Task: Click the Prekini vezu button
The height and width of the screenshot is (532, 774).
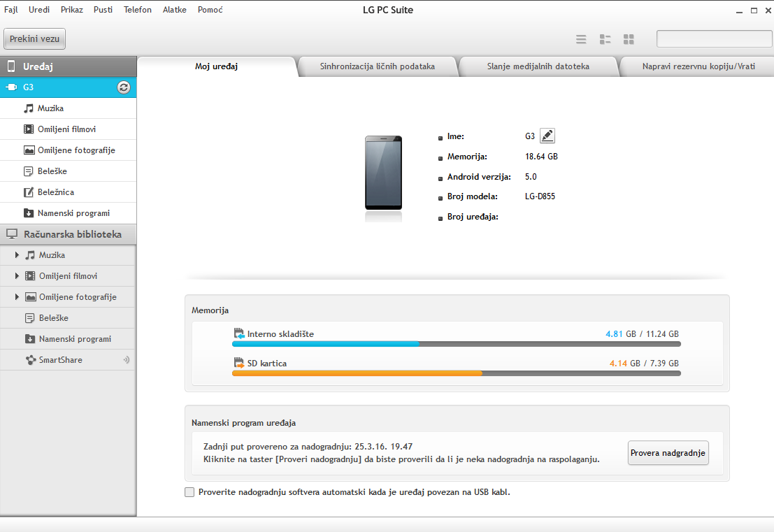Action: click(34, 39)
